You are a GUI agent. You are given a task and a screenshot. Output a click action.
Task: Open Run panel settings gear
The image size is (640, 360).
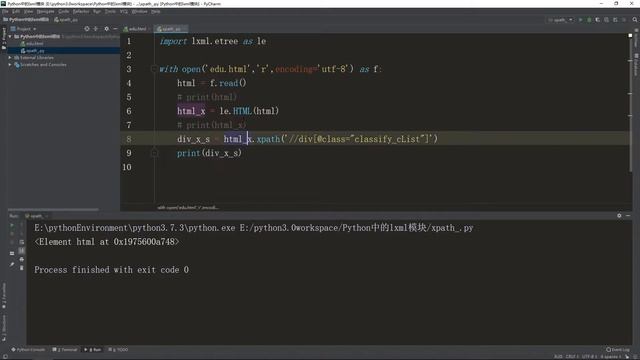[x=619, y=216]
